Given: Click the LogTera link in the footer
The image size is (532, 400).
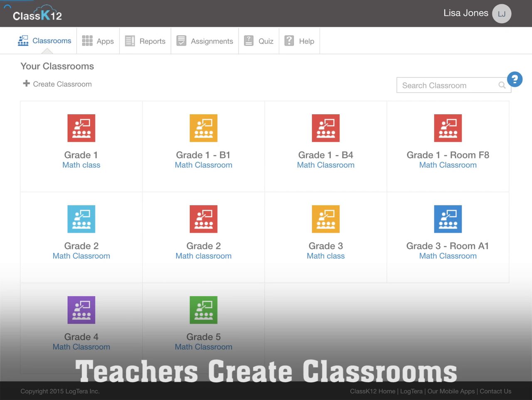Looking at the screenshot, I should (x=411, y=391).
